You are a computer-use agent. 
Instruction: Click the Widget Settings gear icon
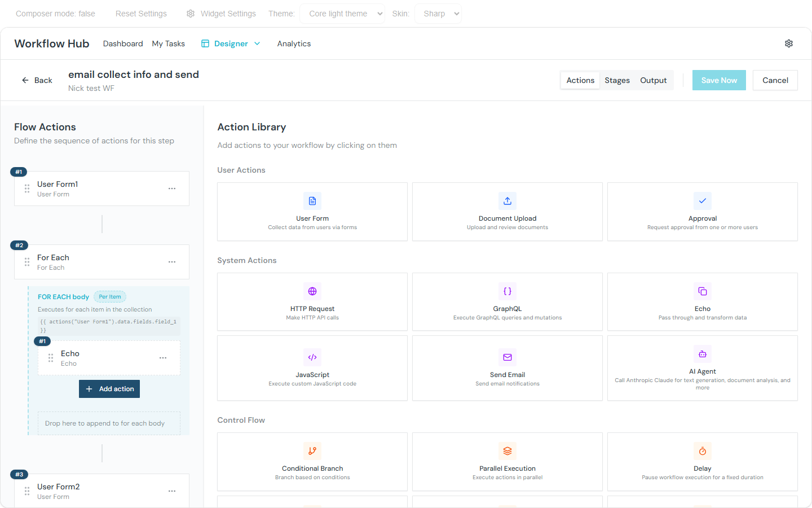click(x=191, y=14)
